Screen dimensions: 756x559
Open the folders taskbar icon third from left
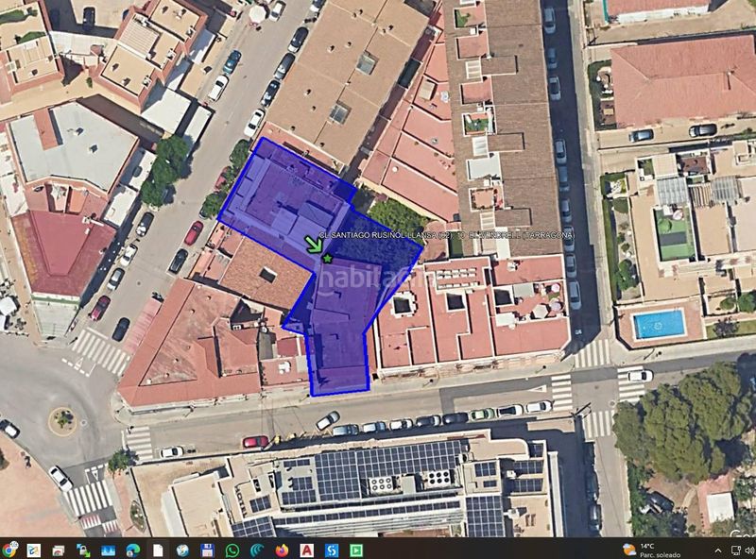point(59,550)
